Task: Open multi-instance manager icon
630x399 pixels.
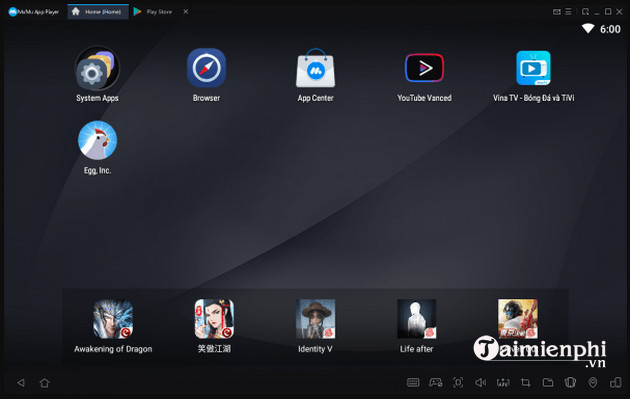Action: [615, 383]
